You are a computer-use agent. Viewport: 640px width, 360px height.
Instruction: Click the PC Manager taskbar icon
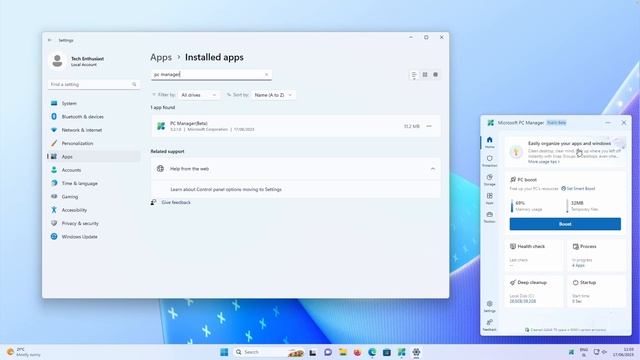pos(402,352)
